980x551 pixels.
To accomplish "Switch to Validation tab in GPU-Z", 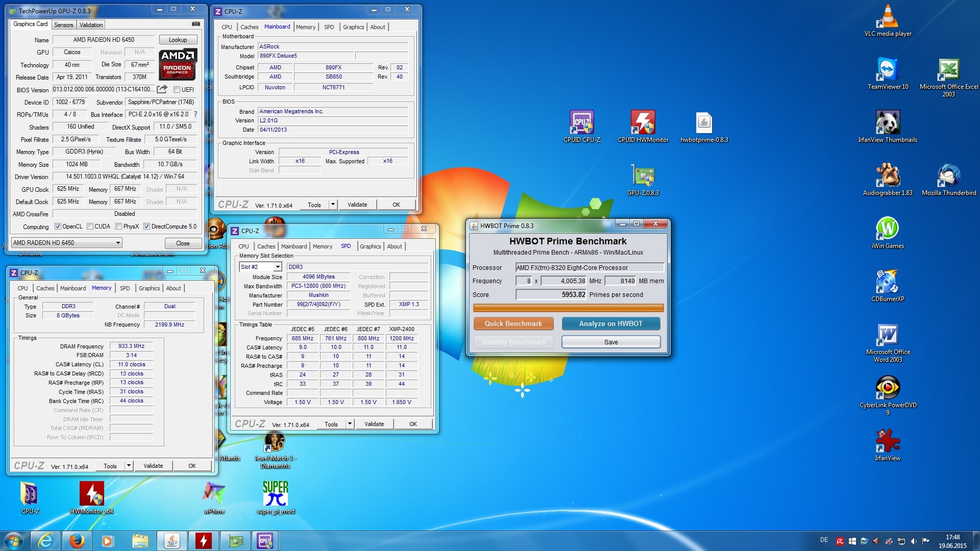I will (x=91, y=25).
